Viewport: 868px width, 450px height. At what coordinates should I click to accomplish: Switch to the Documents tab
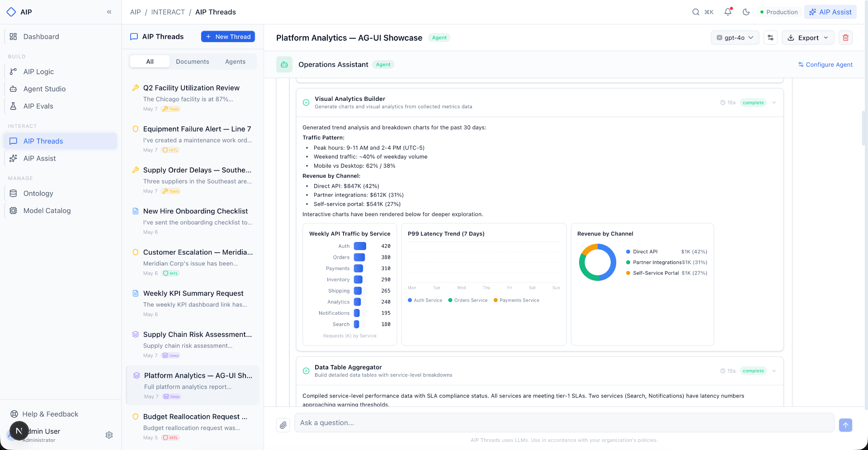click(x=193, y=62)
